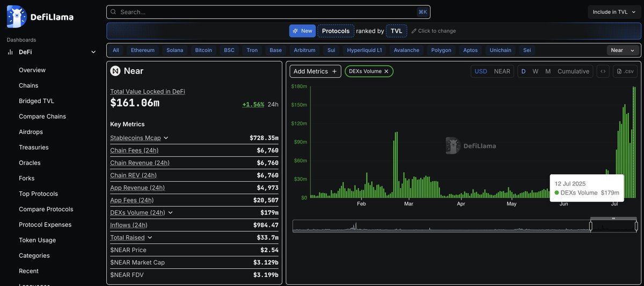This screenshot has height=286, width=644.
Task: Open the Near chain selector dropdown
Action: click(624, 50)
